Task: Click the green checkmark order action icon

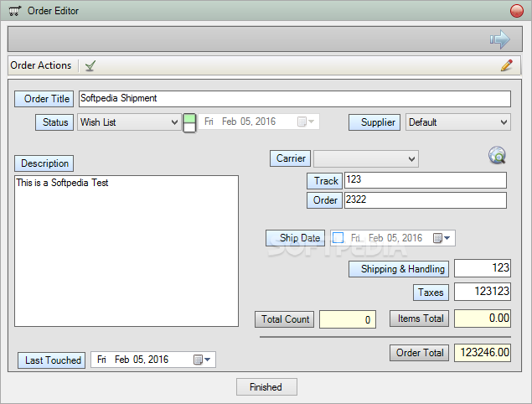Action: tap(90, 65)
